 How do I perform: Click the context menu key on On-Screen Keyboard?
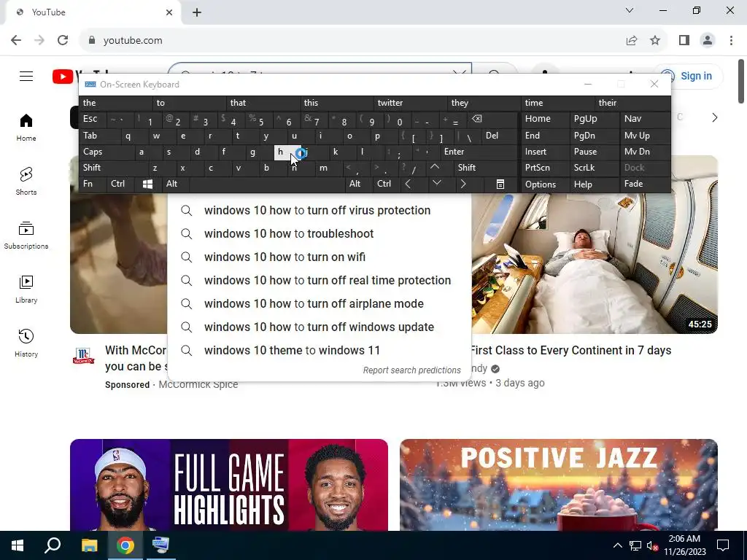(x=500, y=184)
